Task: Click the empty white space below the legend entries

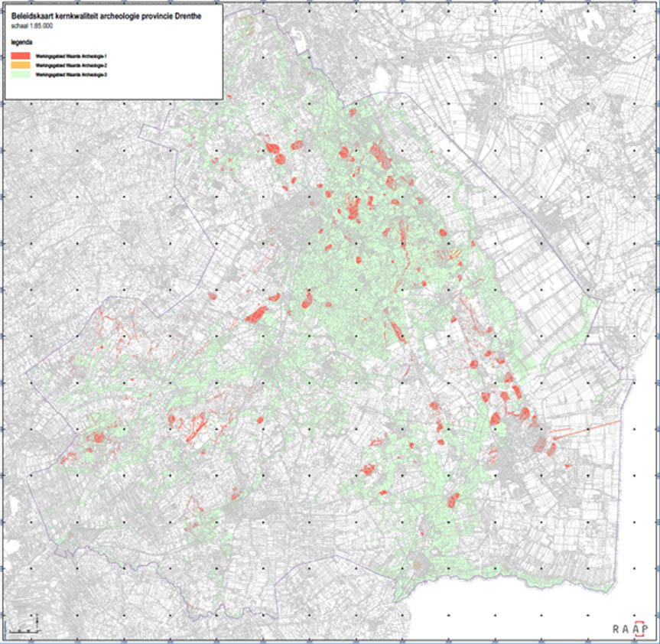Action: [x=115, y=89]
